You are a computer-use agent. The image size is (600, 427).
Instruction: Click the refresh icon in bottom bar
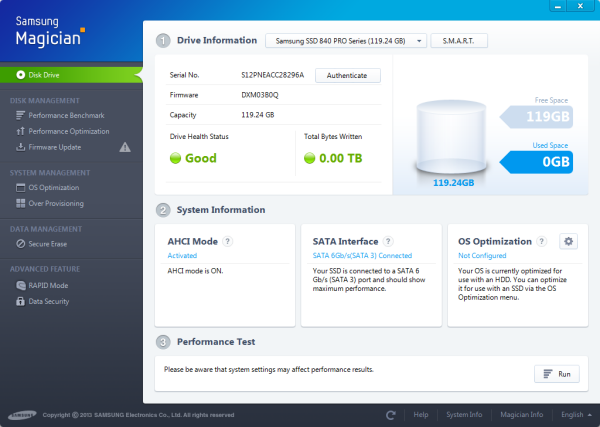(391, 414)
